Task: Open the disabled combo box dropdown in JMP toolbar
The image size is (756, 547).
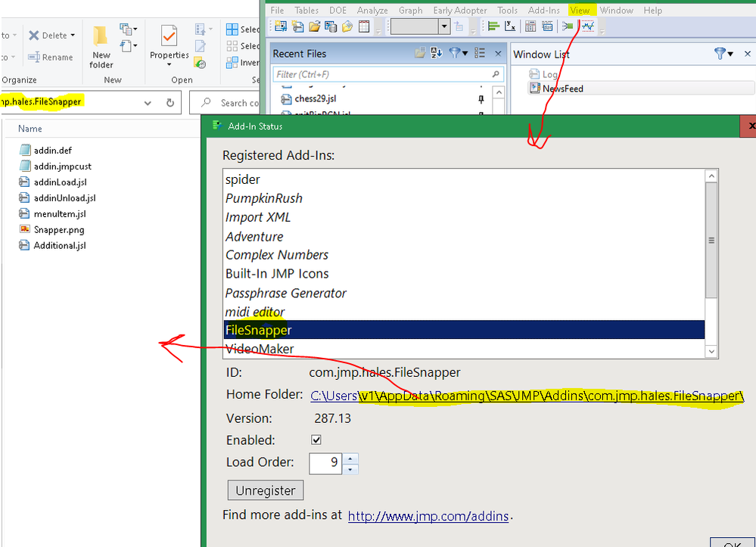Action: pyautogui.click(x=444, y=26)
